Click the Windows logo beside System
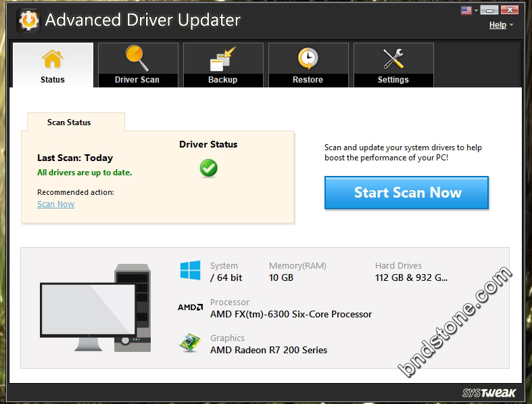The image size is (532, 404). [x=190, y=271]
